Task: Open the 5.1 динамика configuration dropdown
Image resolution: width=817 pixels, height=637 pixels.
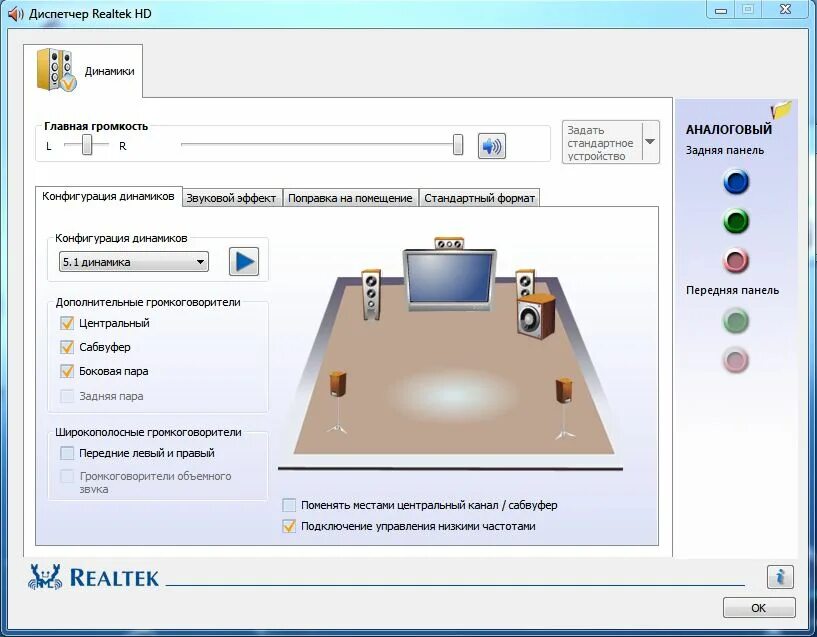Action: click(134, 262)
